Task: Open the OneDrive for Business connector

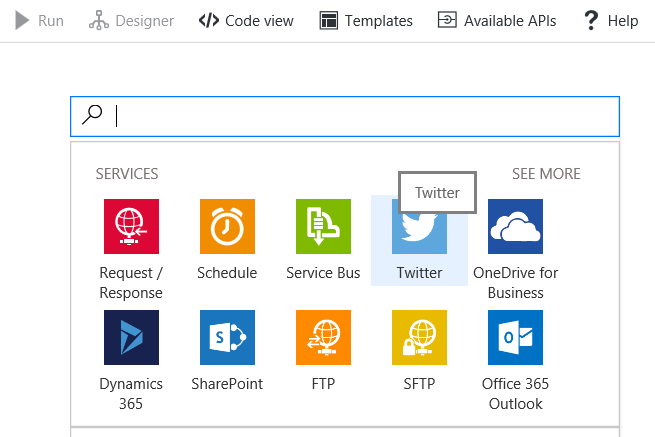Action: (x=515, y=226)
